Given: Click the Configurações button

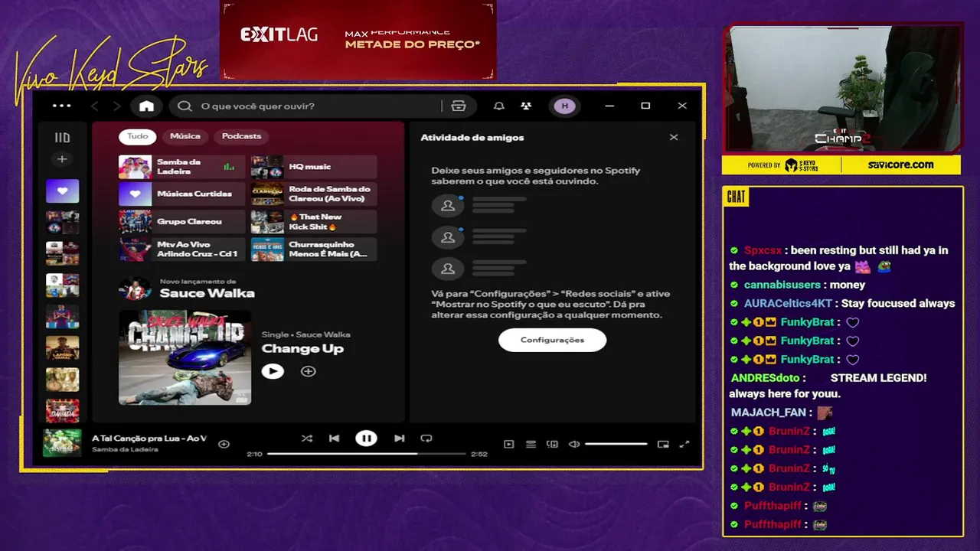Looking at the screenshot, I should (x=552, y=340).
